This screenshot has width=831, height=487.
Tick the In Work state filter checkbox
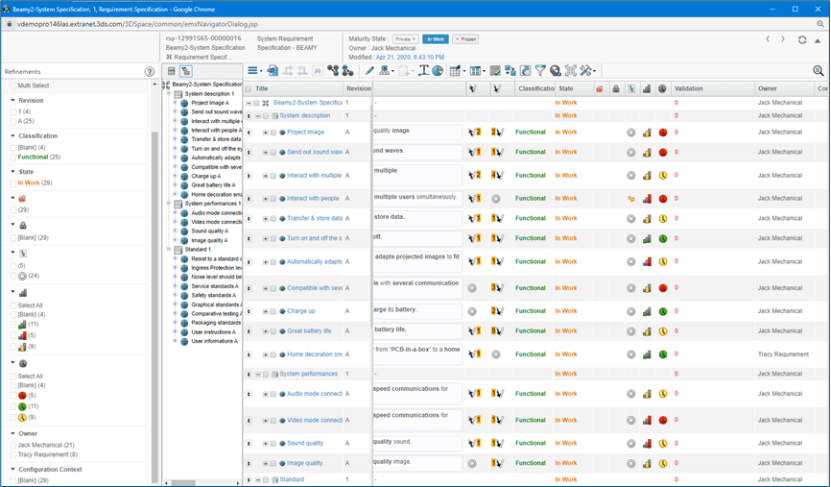click(x=14, y=183)
